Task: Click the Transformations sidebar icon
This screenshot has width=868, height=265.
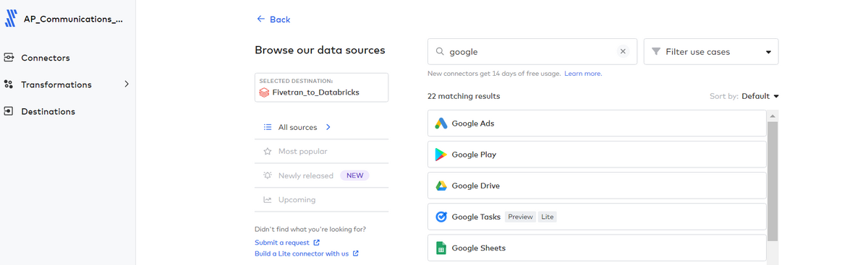Action: coord(9,84)
